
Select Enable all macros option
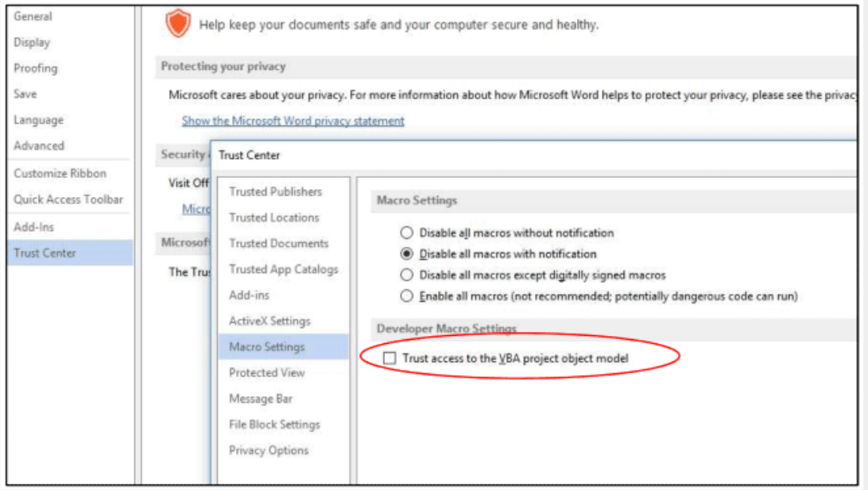407,296
